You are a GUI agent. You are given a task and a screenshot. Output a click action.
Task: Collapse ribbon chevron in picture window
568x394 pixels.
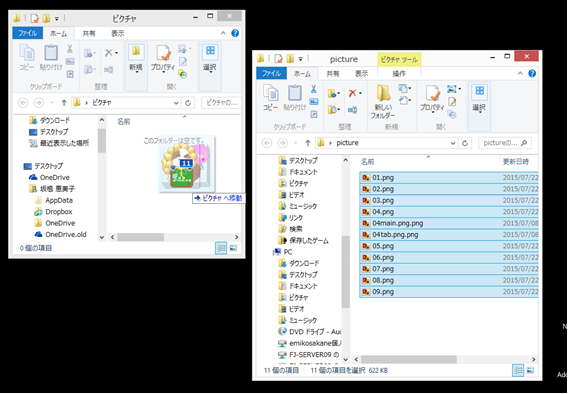[520, 74]
